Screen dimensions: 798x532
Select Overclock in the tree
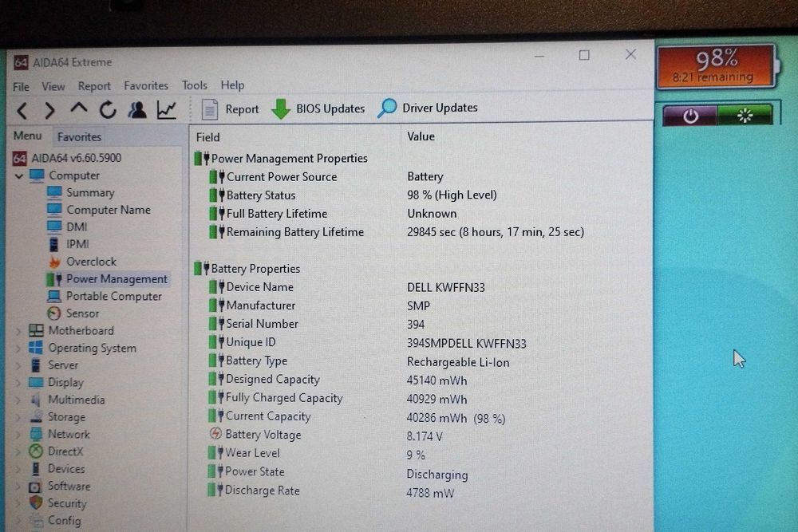click(x=82, y=262)
